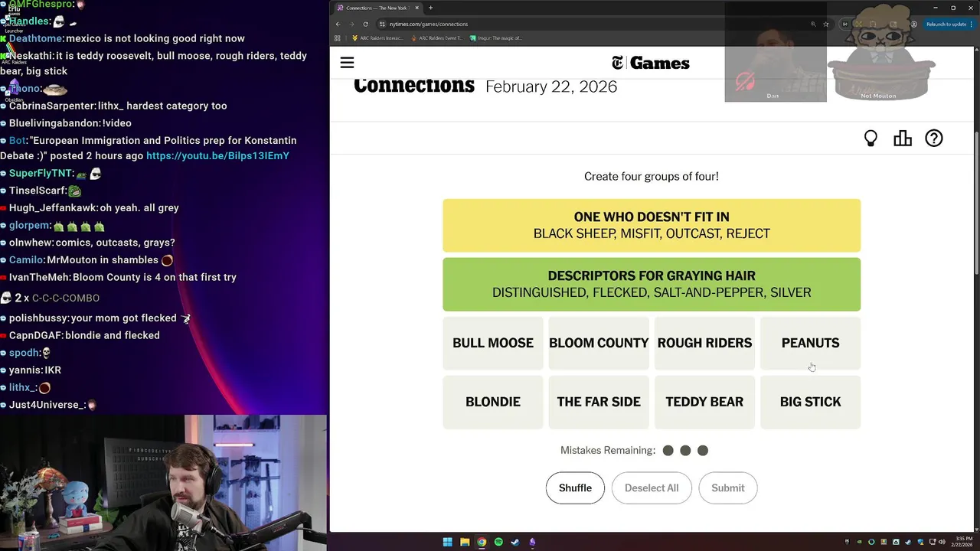Click the green graying hair category bar

652,284
